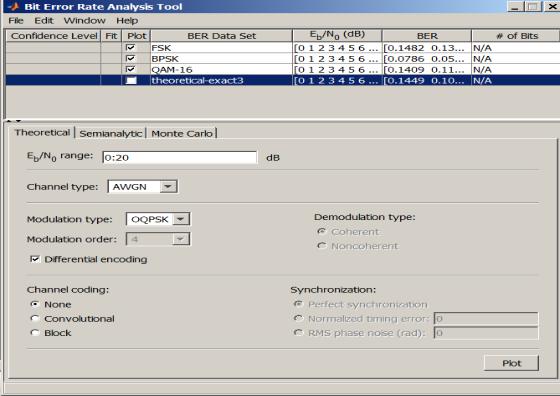Open the Modulation order dropdown
This screenshot has height=396, width=560.
tap(158, 239)
